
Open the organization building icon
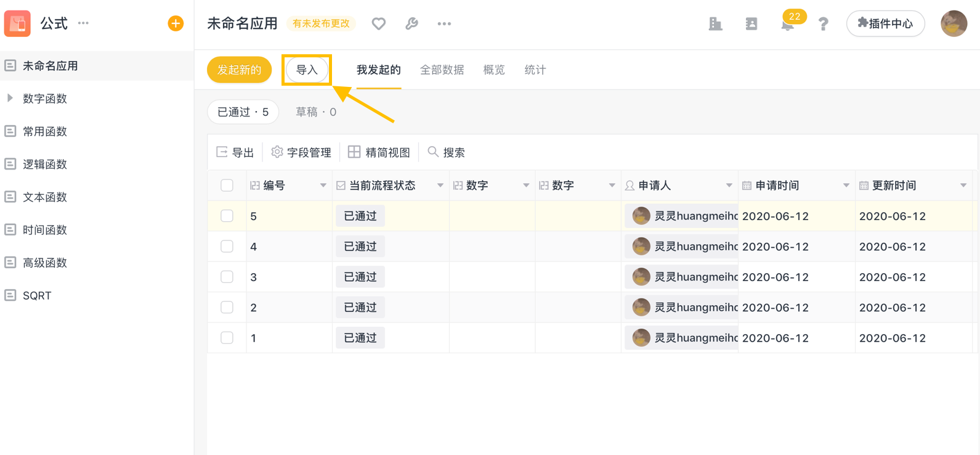(x=715, y=24)
